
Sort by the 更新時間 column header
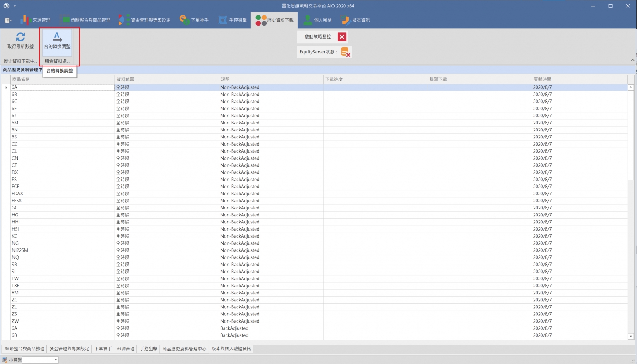point(579,79)
